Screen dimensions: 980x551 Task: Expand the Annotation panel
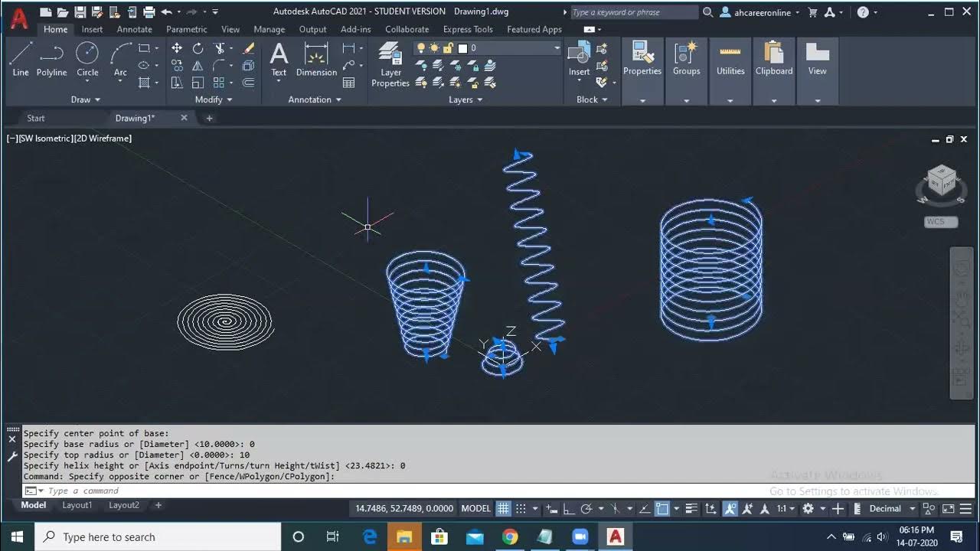(315, 99)
